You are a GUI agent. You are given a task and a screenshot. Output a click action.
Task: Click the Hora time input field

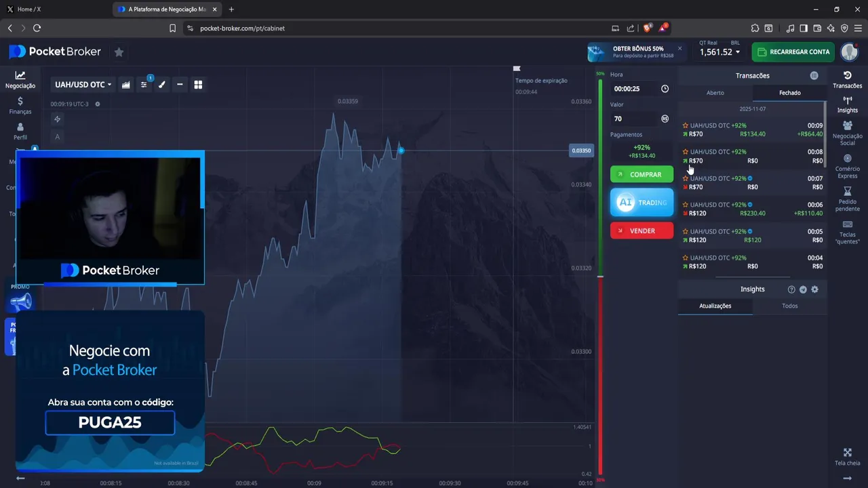coord(634,89)
